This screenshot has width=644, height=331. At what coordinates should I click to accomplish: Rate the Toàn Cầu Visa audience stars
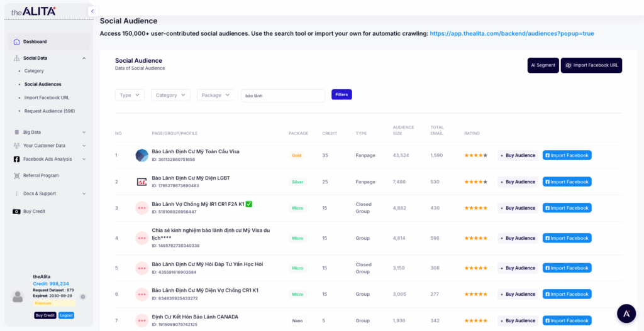click(x=475, y=155)
